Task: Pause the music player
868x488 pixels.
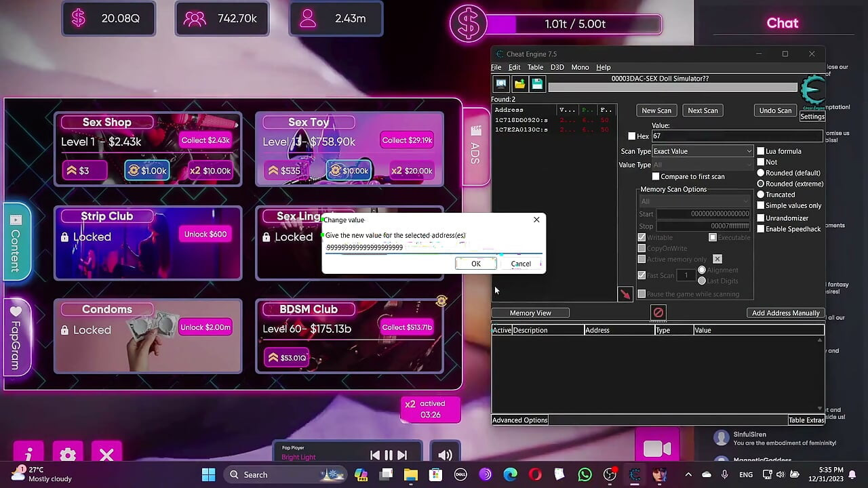Action: pyautogui.click(x=389, y=455)
